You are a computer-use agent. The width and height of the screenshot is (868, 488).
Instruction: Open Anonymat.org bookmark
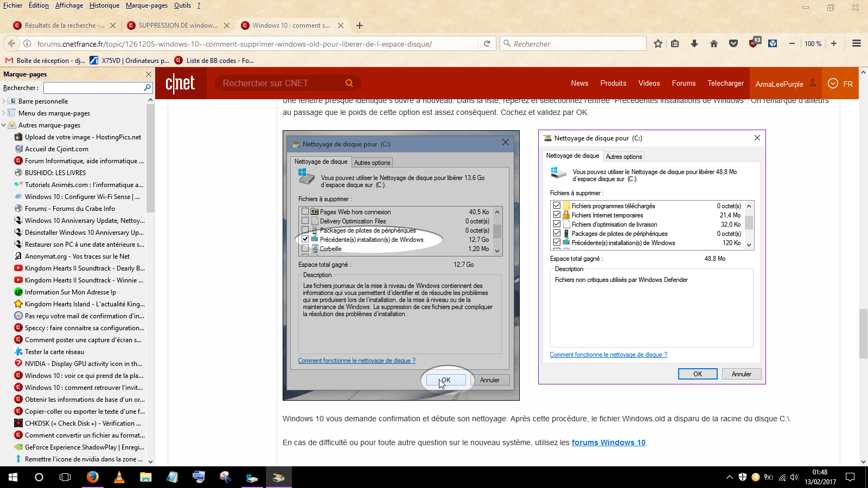(72, 256)
